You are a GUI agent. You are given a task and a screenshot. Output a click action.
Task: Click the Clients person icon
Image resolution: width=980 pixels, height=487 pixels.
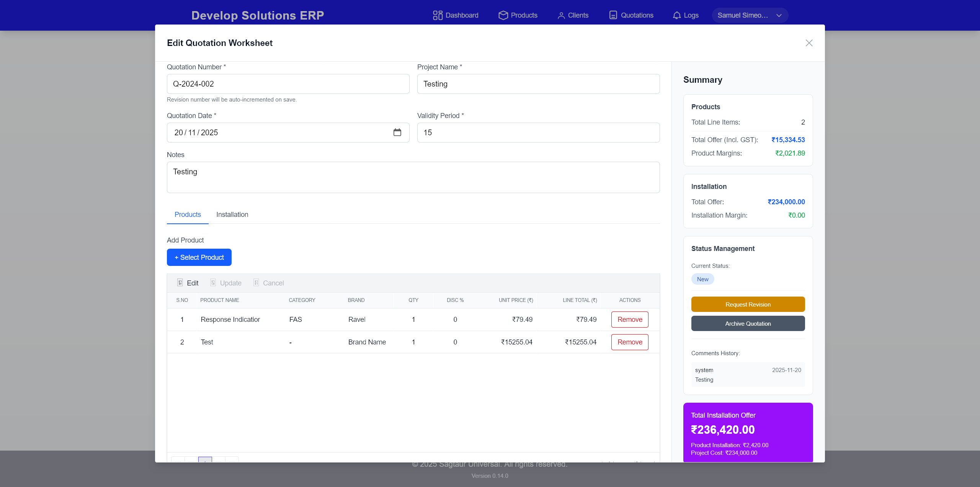[561, 15]
